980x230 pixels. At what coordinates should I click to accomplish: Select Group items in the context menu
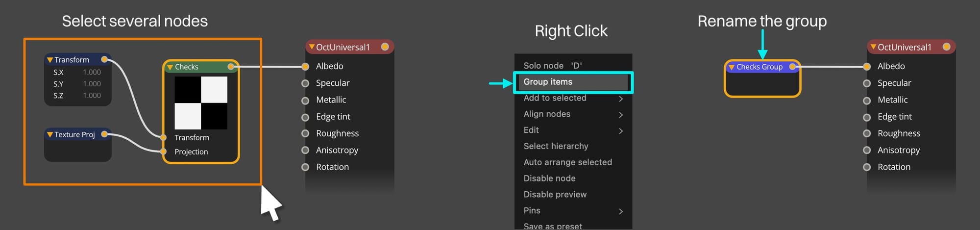pos(573,82)
